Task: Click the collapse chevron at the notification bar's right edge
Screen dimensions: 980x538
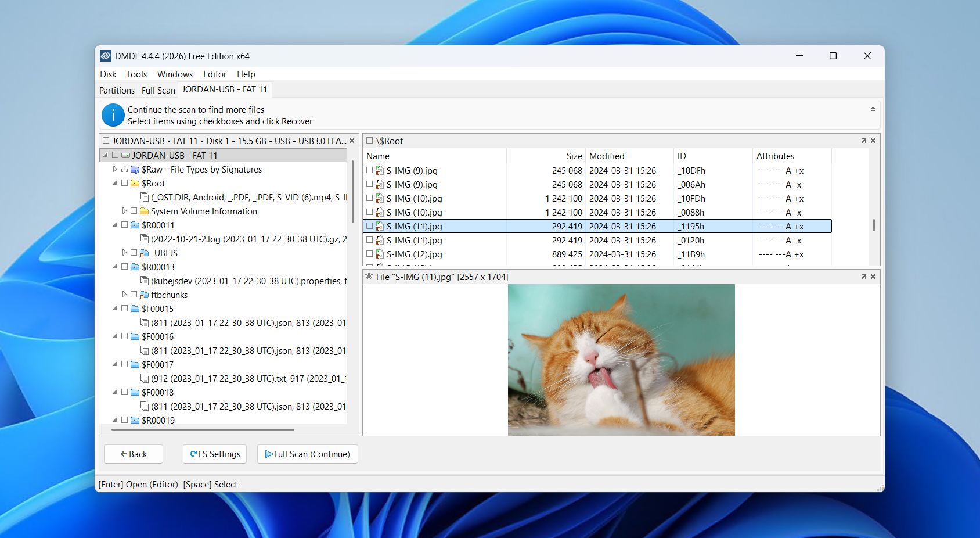Action: 872,109
